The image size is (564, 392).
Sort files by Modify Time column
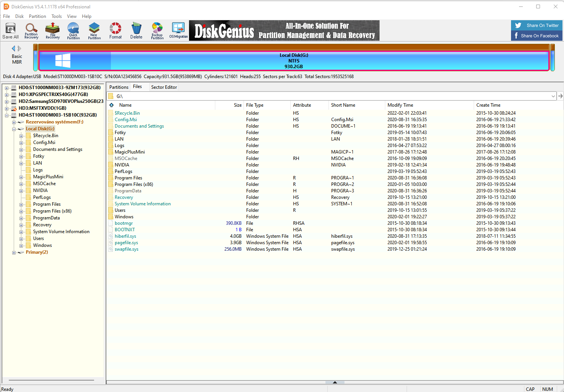[400, 105]
